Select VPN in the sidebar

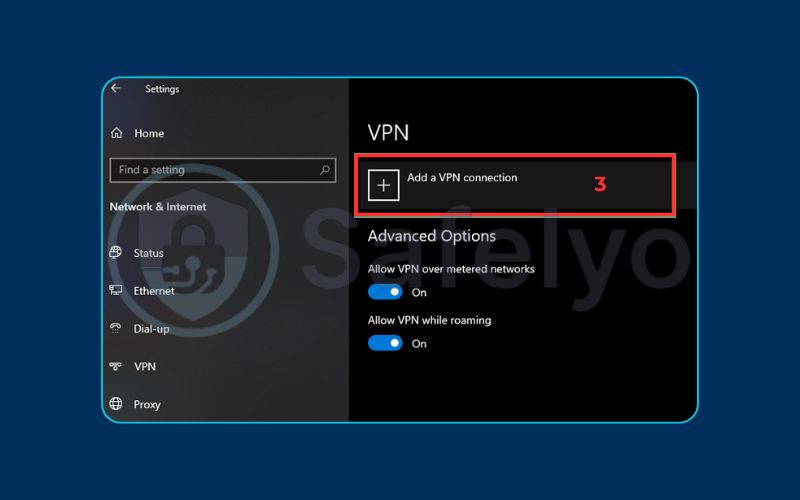point(145,366)
